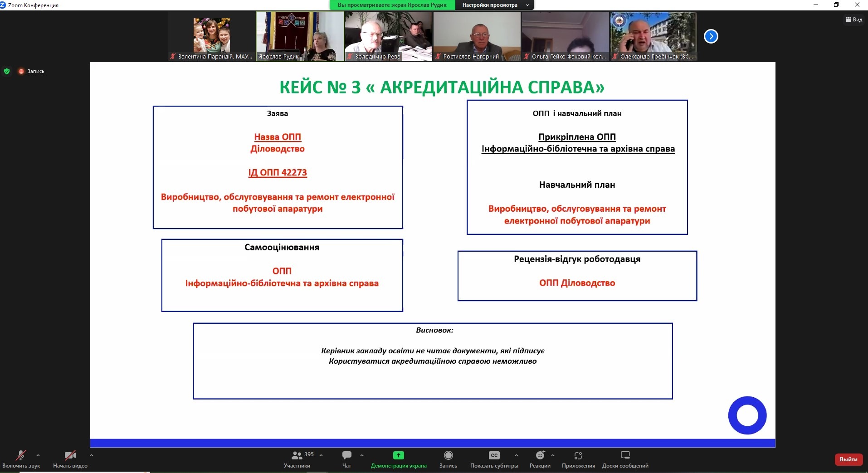
Task: Click the ОПП і навчальний план heading
Action: [x=577, y=113]
